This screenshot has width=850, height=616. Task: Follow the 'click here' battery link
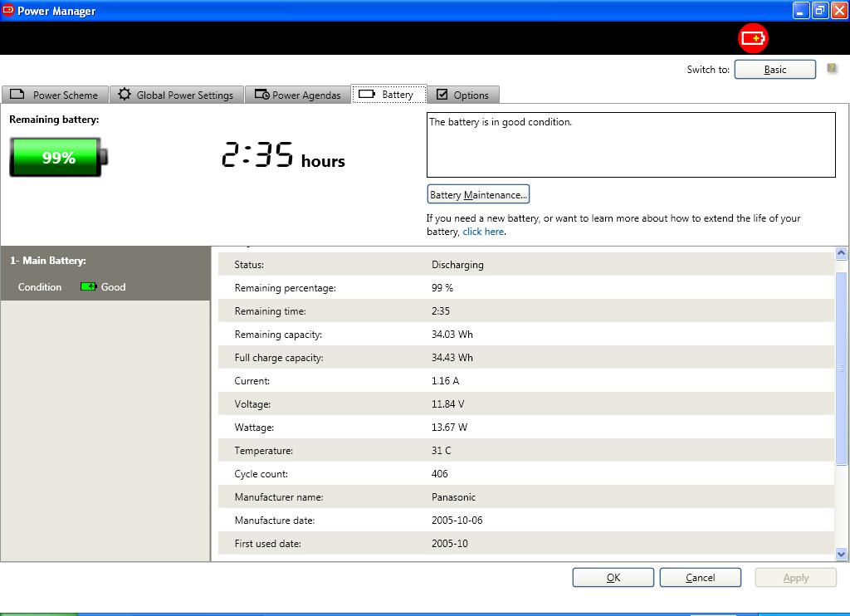[x=483, y=232]
